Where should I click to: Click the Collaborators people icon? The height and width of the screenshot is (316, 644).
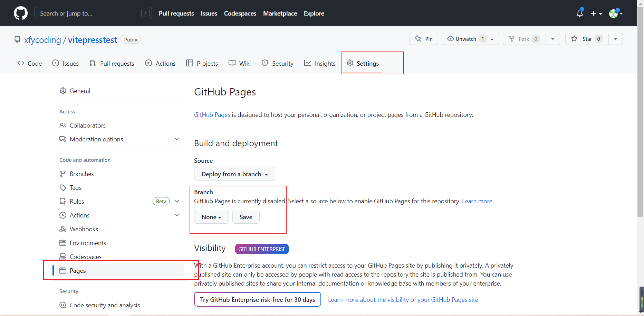pyautogui.click(x=63, y=125)
